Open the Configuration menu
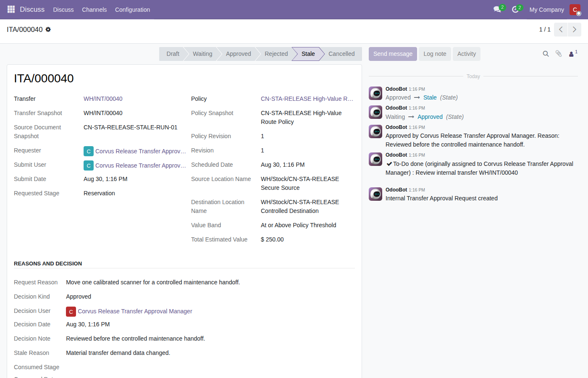This screenshot has height=378, width=588. [132, 9]
